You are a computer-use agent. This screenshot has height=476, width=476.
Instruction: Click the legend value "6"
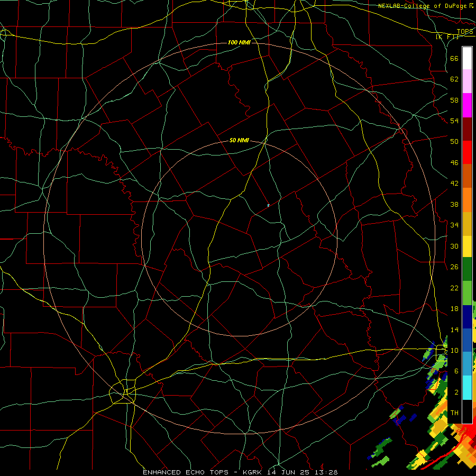pos(456,371)
